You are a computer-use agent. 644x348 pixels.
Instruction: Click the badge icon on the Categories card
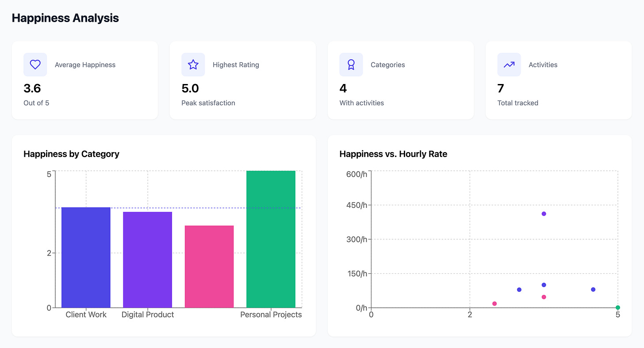pos(351,65)
